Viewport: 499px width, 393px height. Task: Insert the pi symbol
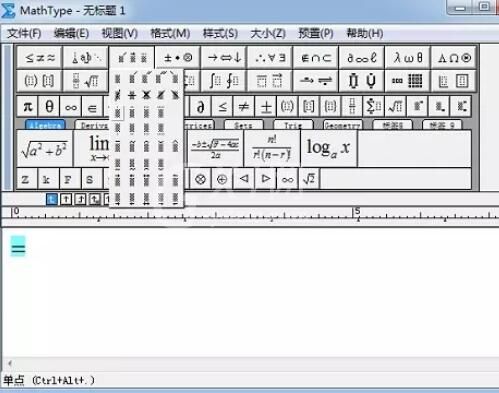(27, 107)
